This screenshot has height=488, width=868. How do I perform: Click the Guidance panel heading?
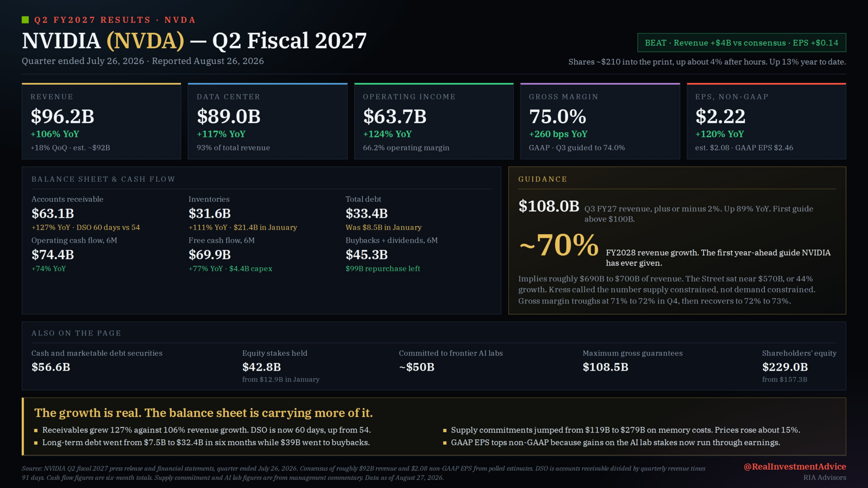pos(542,179)
